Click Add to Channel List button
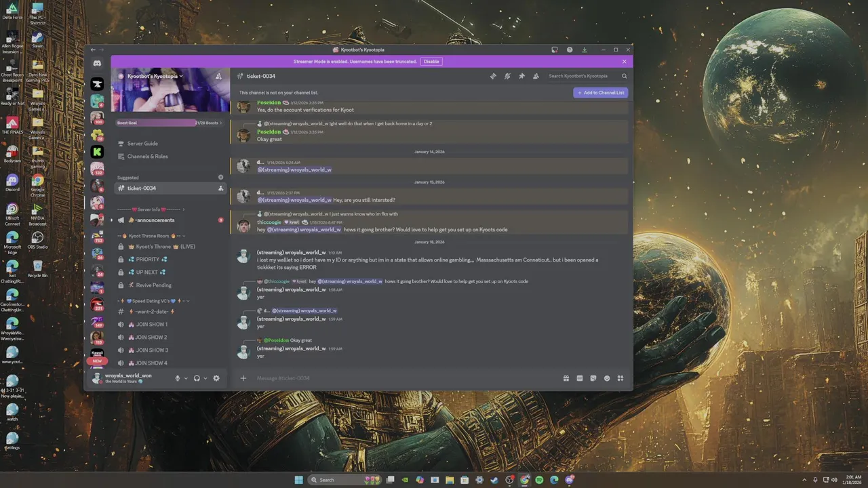The width and height of the screenshot is (868, 488). coord(600,93)
